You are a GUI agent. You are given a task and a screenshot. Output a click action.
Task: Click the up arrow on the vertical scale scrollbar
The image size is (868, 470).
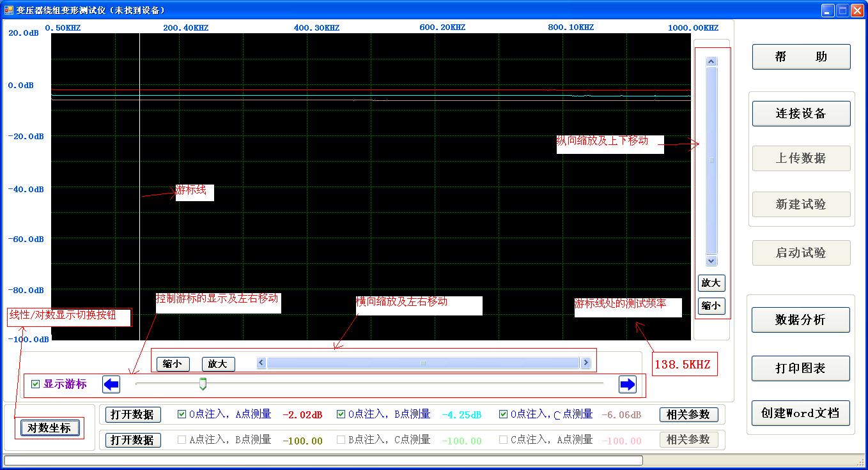711,60
